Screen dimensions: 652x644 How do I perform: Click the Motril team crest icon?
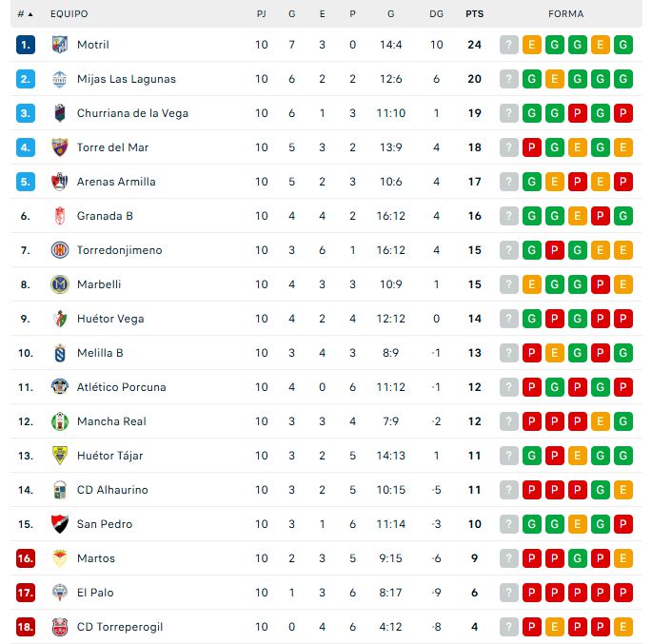click(59, 45)
